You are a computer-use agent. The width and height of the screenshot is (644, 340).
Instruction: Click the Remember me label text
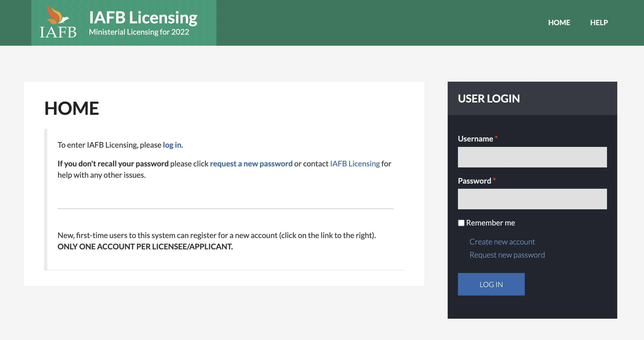pos(490,223)
